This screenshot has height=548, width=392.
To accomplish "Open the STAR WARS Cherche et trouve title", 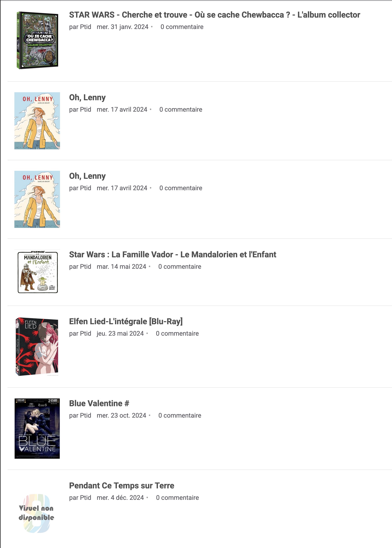I will [x=214, y=15].
